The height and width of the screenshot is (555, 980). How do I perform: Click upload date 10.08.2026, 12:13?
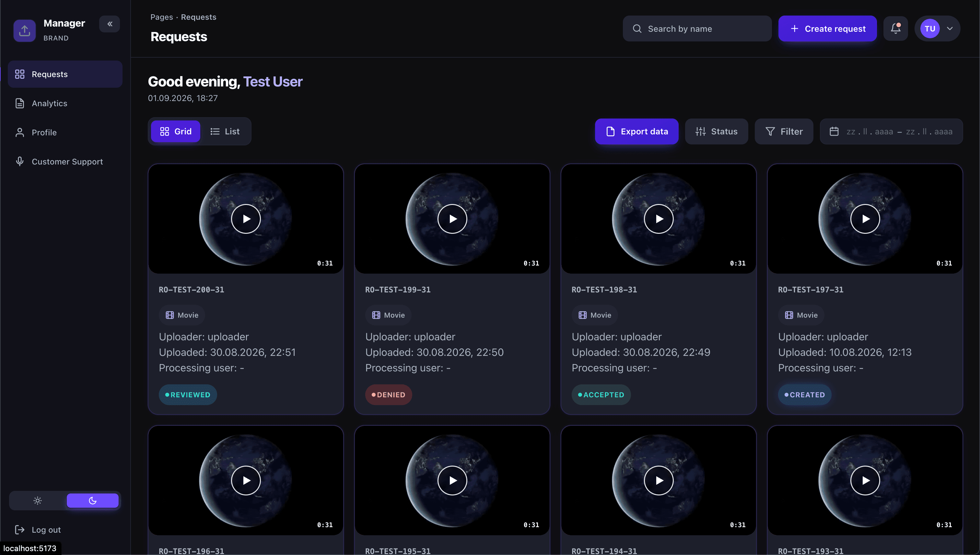870,352
